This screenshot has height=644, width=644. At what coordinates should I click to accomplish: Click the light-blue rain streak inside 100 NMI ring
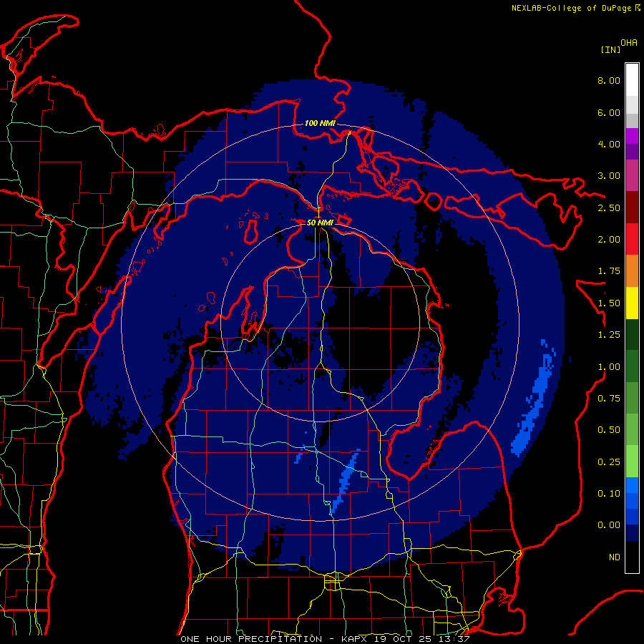coord(345,481)
